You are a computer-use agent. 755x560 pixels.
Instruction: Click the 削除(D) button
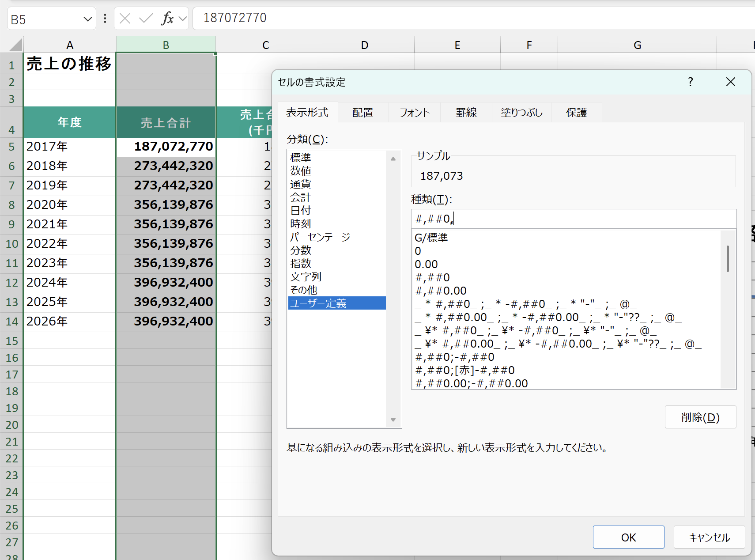pos(700,417)
